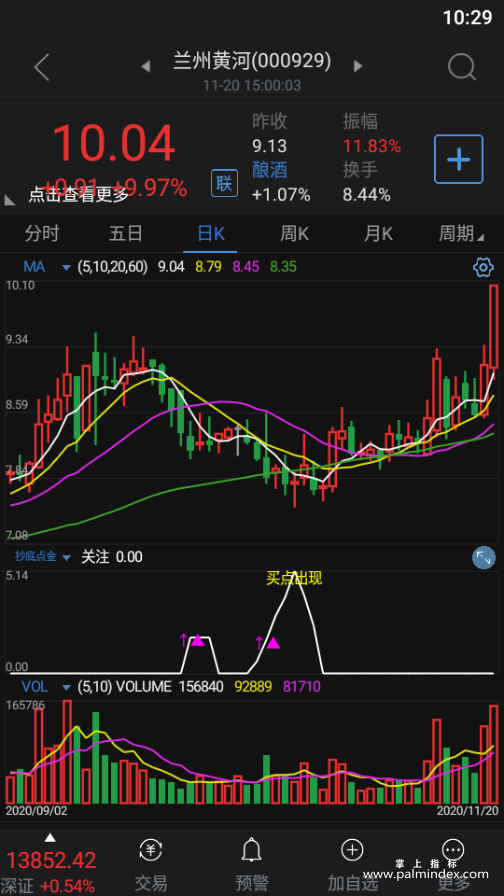
Task: Tap the 联 linked-info button
Action: 224,183
